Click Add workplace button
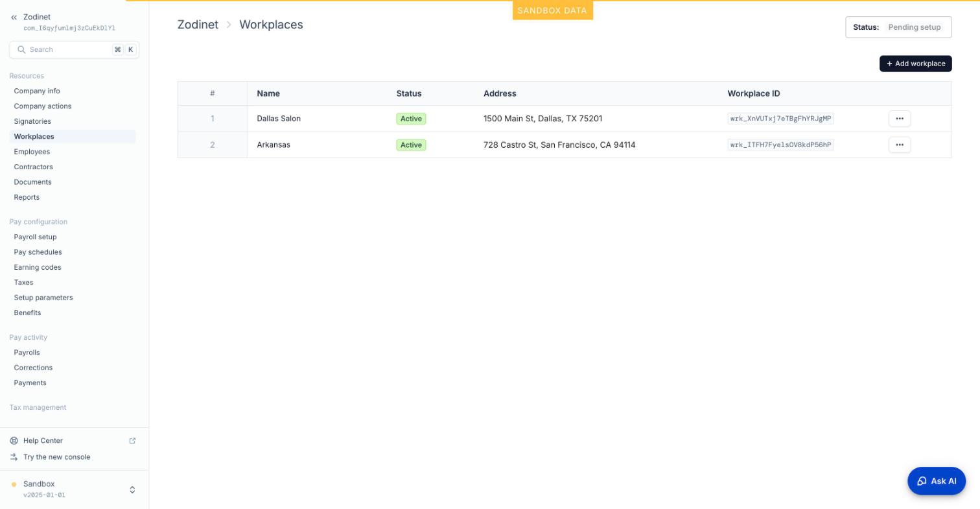The height and width of the screenshot is (509, 980). (915, 64)
